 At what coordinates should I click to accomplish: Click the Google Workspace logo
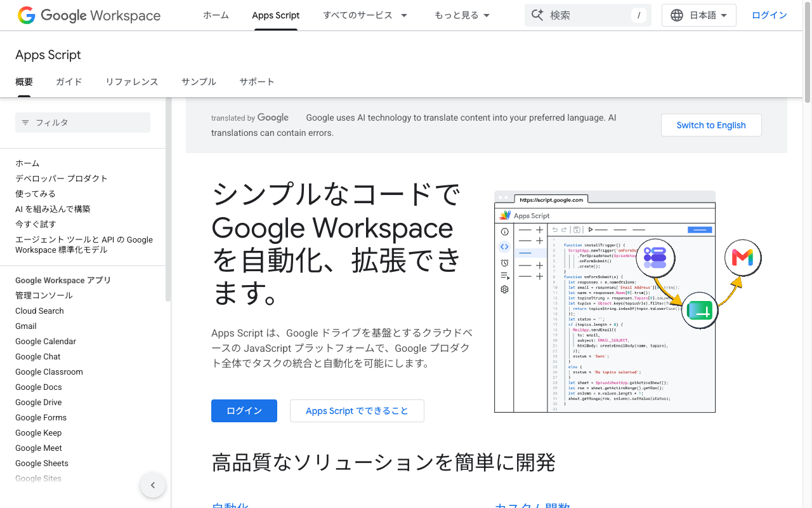click(89, 15)
